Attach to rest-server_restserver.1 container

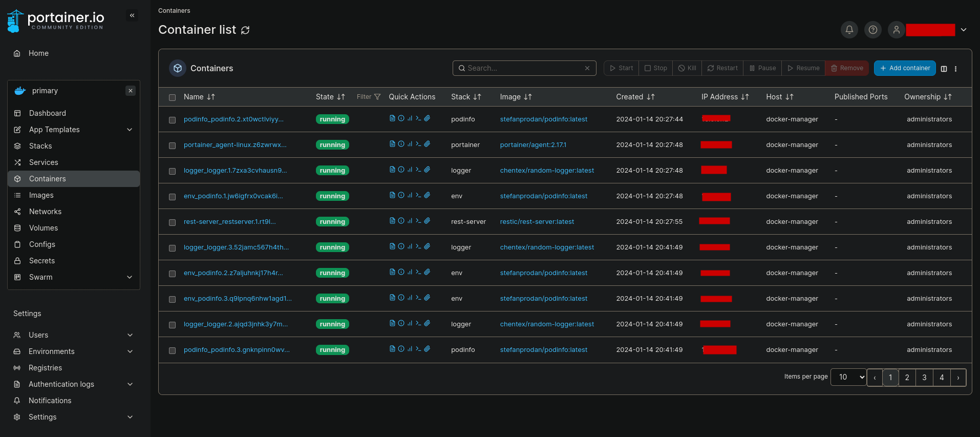(427, 221)
